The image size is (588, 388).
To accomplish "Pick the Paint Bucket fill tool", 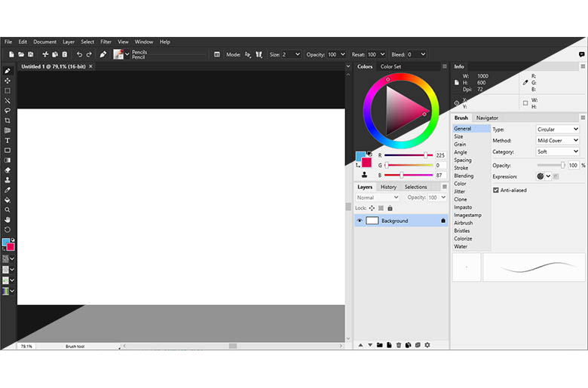I will point(8,200).
